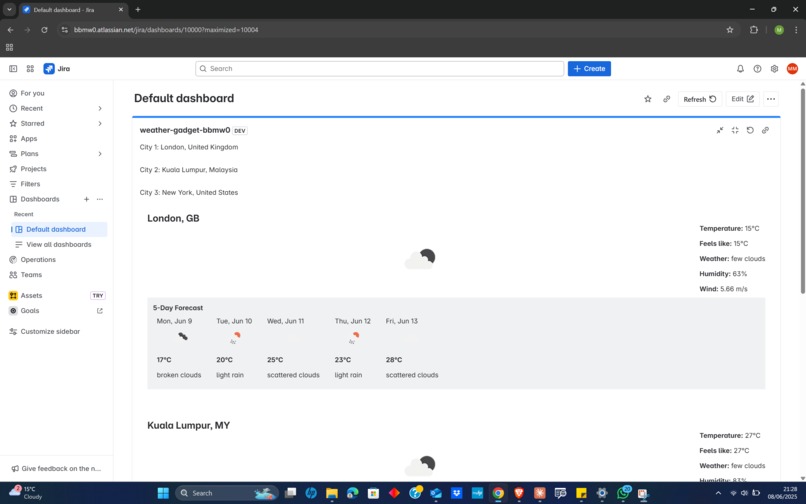Click the taskbar clock and date

(782, 493)
